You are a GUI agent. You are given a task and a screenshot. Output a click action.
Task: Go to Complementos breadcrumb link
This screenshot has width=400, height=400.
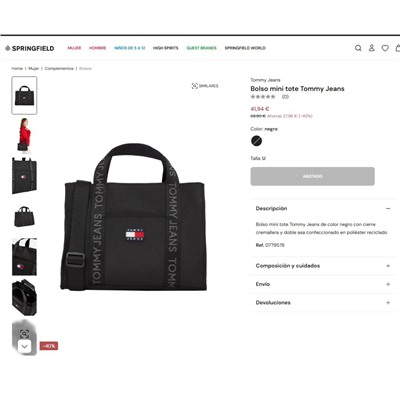(59, 68)
